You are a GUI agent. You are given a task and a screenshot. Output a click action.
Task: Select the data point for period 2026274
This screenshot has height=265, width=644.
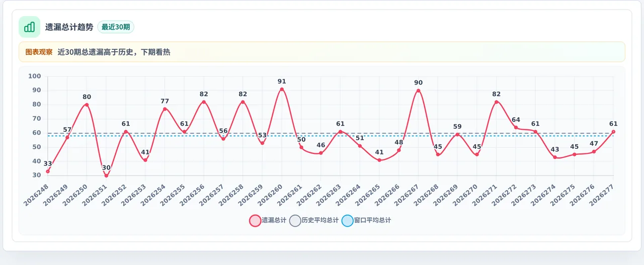(x=555, y=157)
